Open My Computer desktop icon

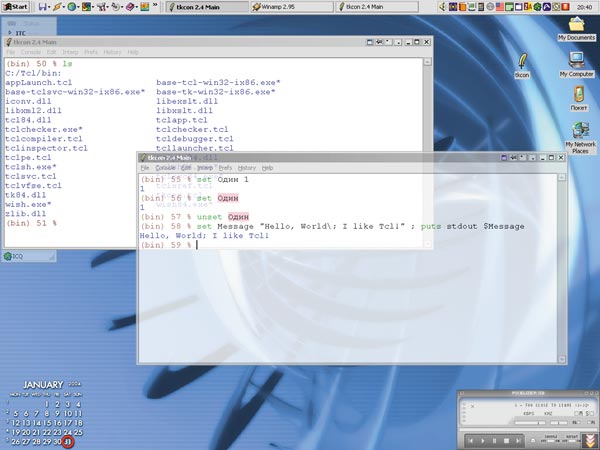pyautogui.click(x=576, y=61)
